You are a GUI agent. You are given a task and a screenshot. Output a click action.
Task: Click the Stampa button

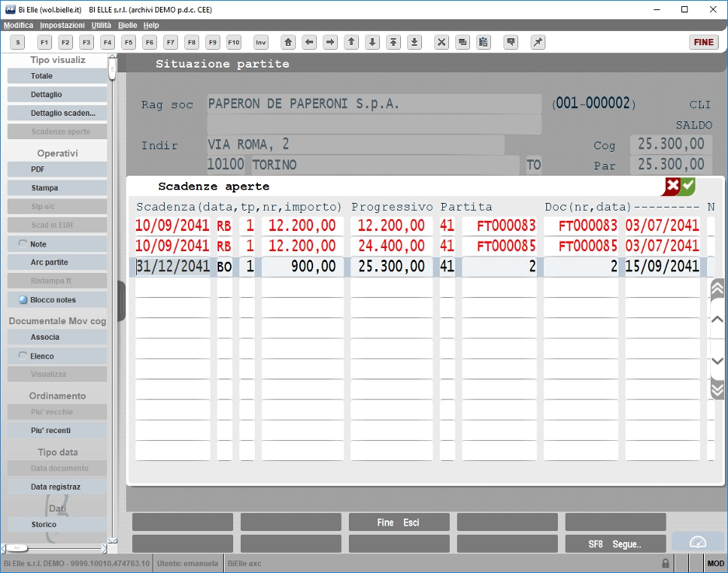[57, 187]
